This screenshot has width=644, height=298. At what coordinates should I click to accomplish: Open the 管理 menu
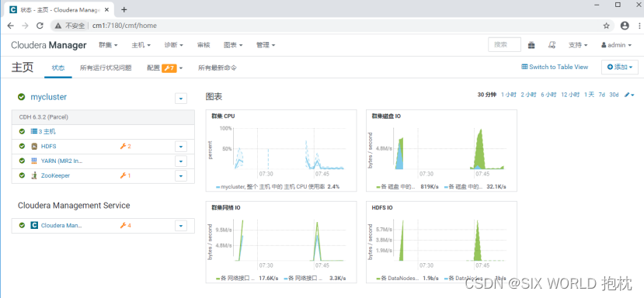point(266,45)
